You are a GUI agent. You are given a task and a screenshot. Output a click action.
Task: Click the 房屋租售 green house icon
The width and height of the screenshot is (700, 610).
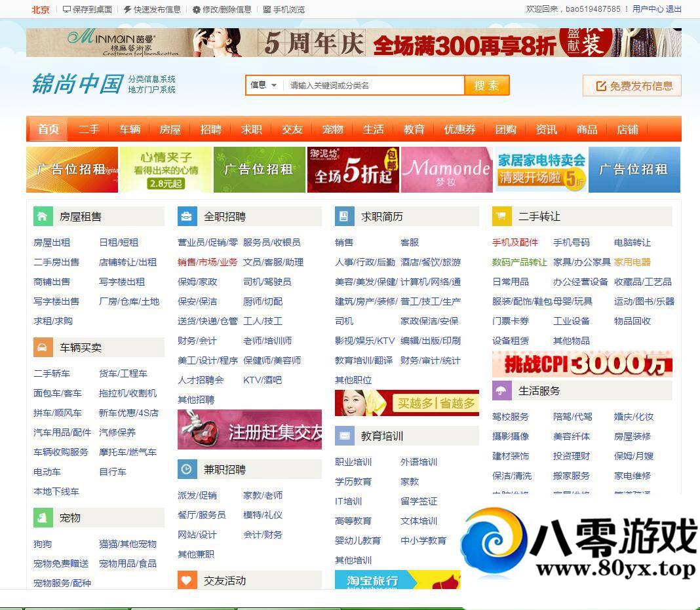[x=43, y=217]
